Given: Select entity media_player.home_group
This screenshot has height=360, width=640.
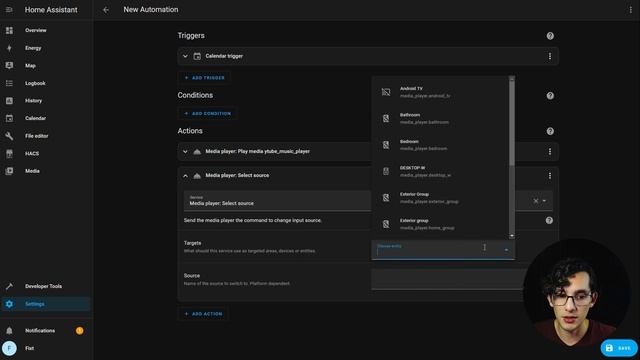Looking at the screenshot, I should (441, 224).
